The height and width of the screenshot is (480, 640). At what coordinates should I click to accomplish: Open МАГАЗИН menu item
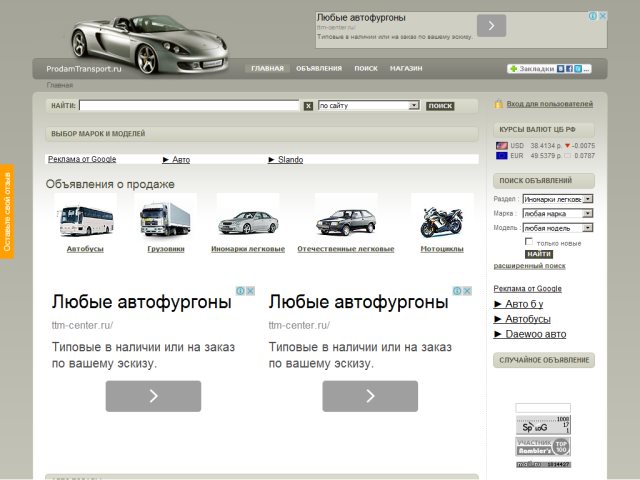(x=406, y=69)
